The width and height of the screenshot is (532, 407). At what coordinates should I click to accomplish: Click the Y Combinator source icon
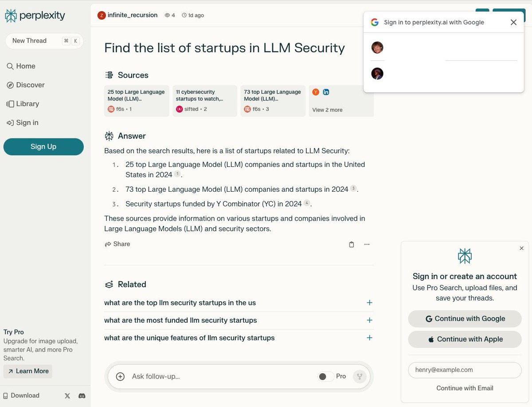(x=316, y=92)
